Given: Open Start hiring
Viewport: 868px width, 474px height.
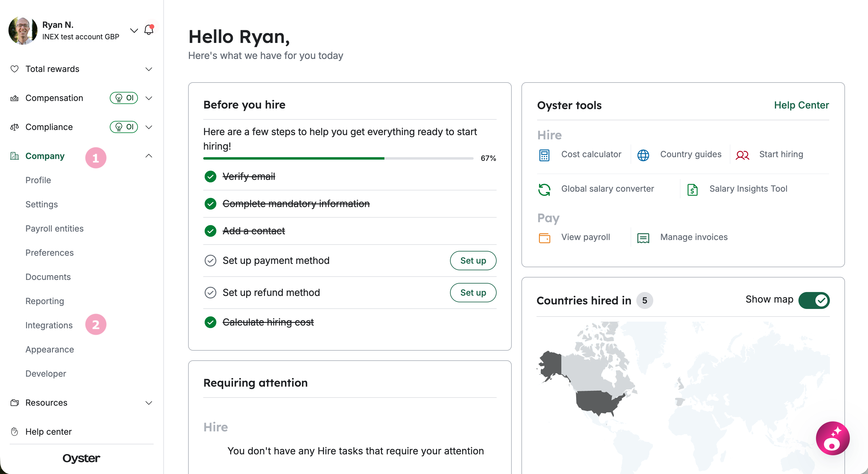Looking at the screenshot, I should tap(781, 154).
